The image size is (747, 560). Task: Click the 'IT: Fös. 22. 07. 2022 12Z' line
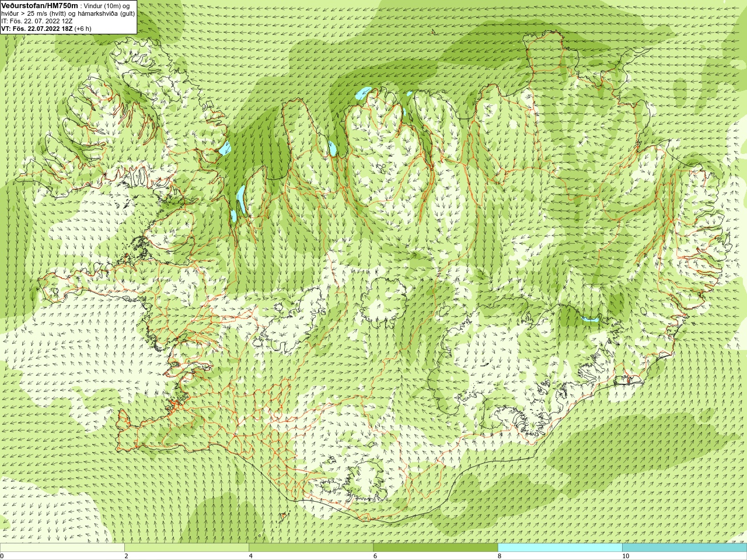[37, 21]
